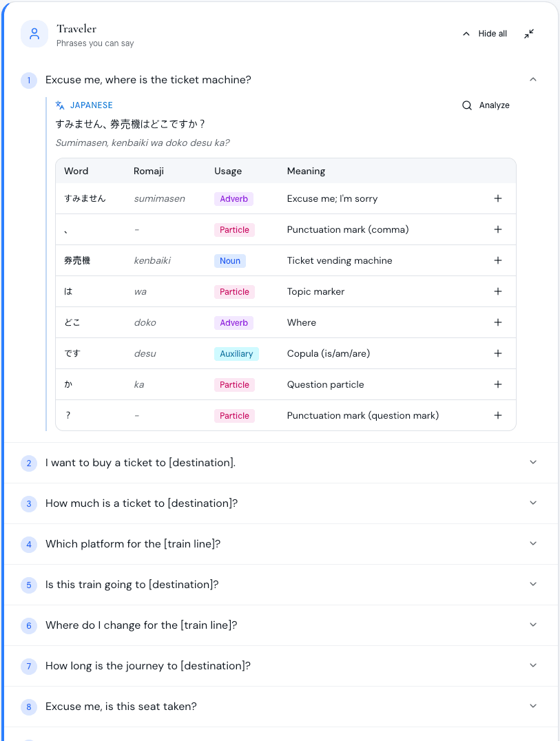
Task: Add どこ with its plus icon
Action: point(498,322)
